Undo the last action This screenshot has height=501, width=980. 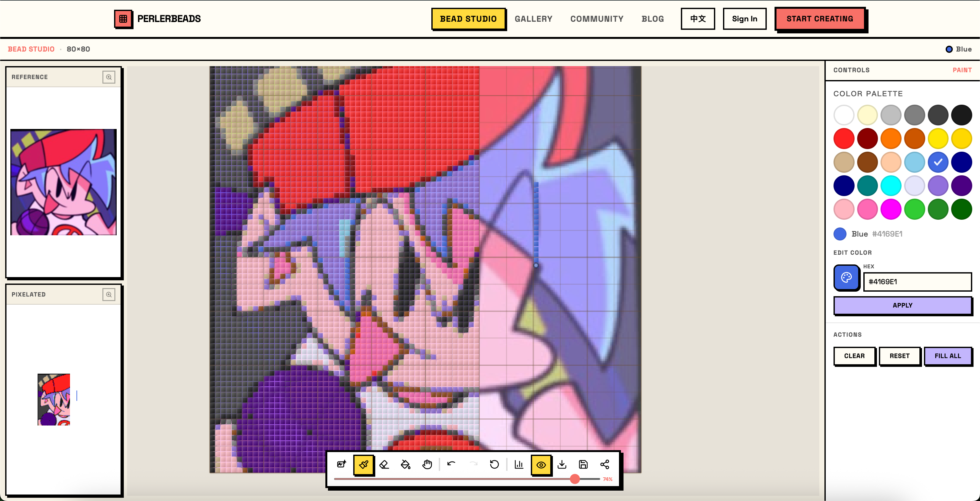click(x=451, y=464)
